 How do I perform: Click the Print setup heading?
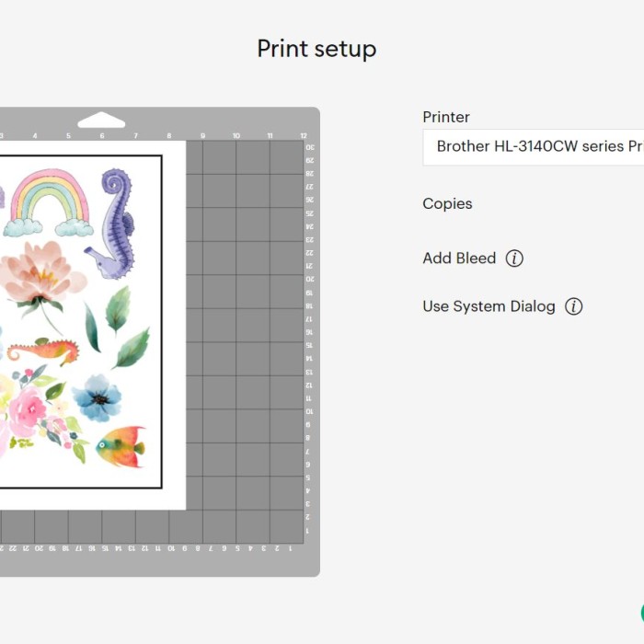316,49
